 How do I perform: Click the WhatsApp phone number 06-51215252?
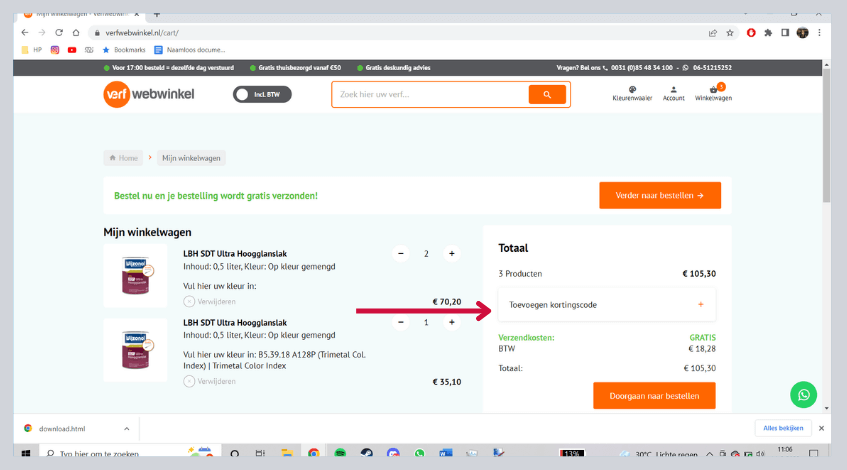[x=712, y=68]
